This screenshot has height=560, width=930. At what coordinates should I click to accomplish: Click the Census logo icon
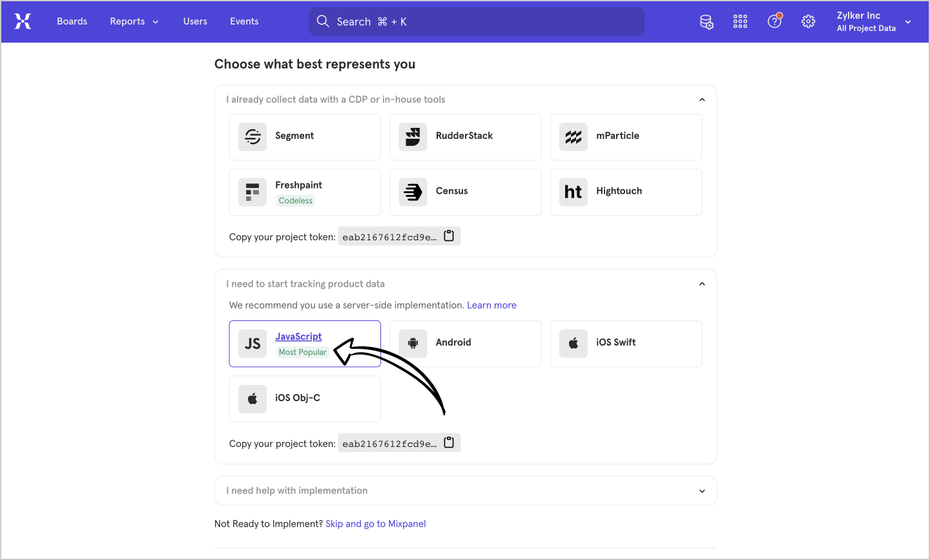click(x=413, y=192)
